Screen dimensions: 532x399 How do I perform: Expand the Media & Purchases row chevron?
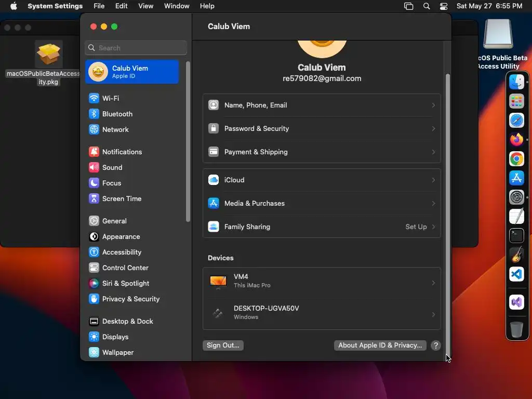[x=434, y=204]
